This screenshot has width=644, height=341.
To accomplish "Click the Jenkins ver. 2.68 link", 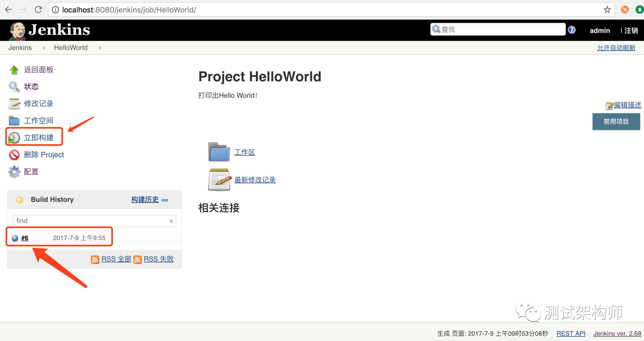I will tap(617, 334).
